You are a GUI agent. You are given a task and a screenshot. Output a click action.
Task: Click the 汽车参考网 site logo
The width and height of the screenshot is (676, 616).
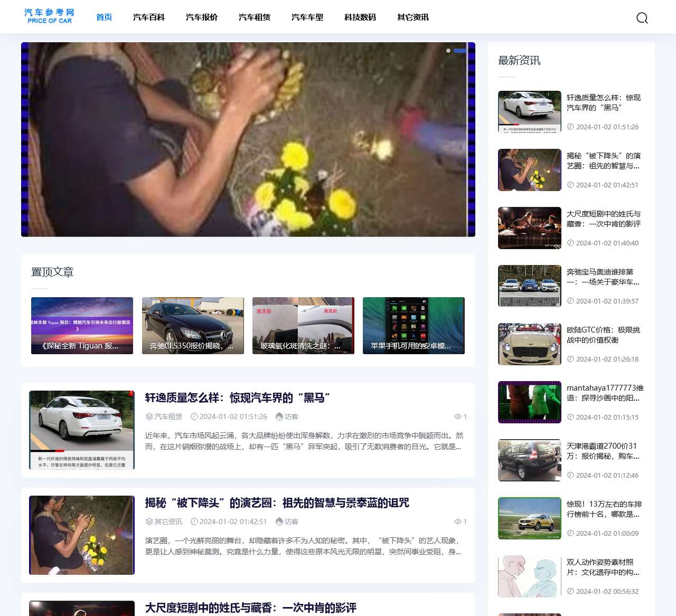coord(49,16)
